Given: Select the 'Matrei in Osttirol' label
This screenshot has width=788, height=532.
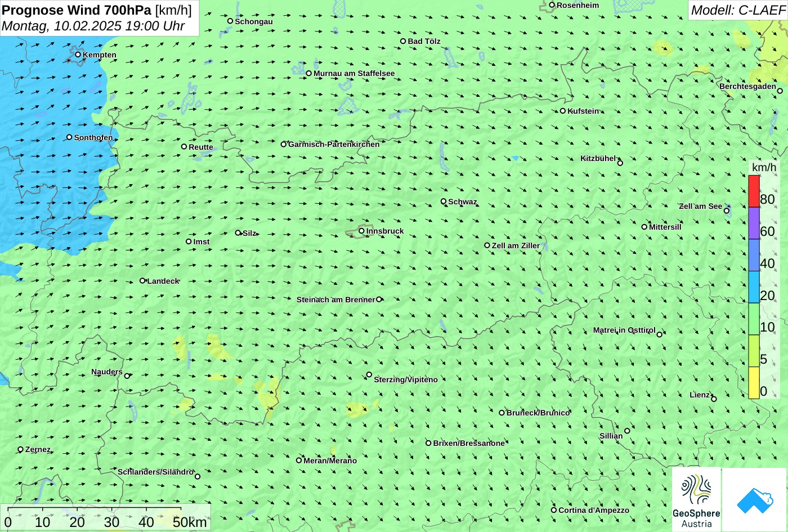Looking at the screenshot, I should click(624, 330).
